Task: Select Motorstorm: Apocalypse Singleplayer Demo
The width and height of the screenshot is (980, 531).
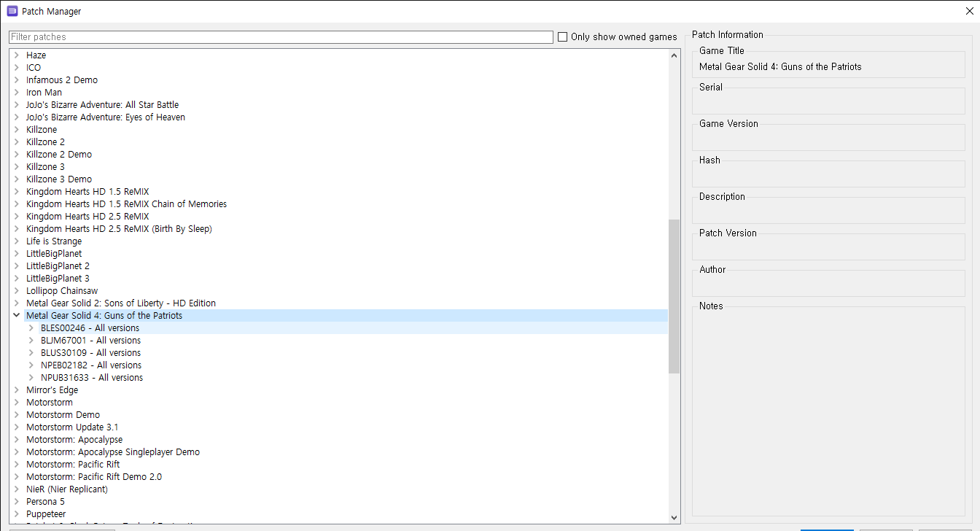Action: [113, 452]
